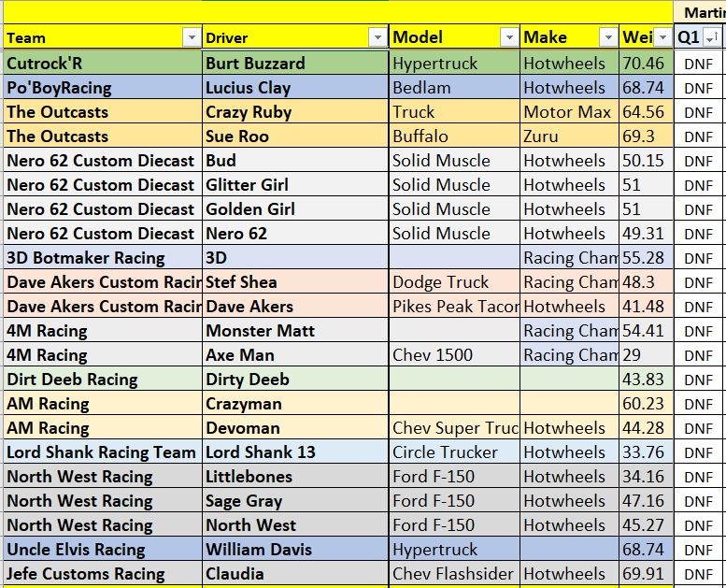726x588 pixels.
Task: Click the Lucius Clay cell
Action: coord(295,88)
